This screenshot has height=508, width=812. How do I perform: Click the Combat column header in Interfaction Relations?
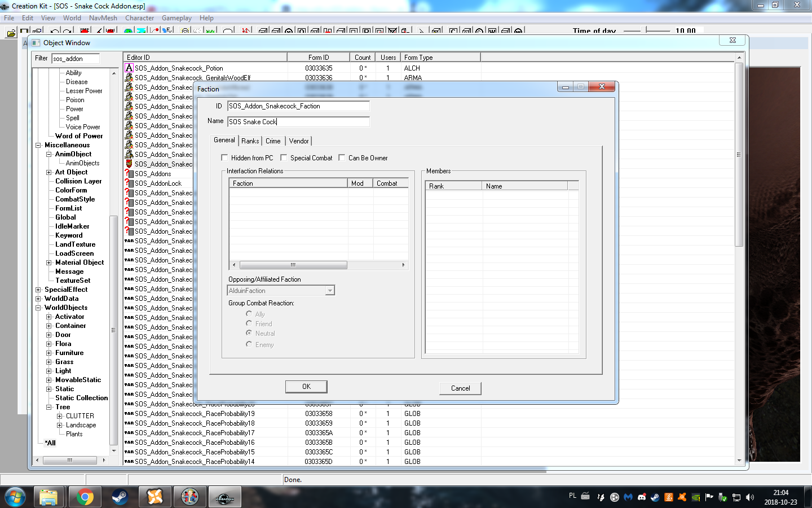tap(391, 183)
